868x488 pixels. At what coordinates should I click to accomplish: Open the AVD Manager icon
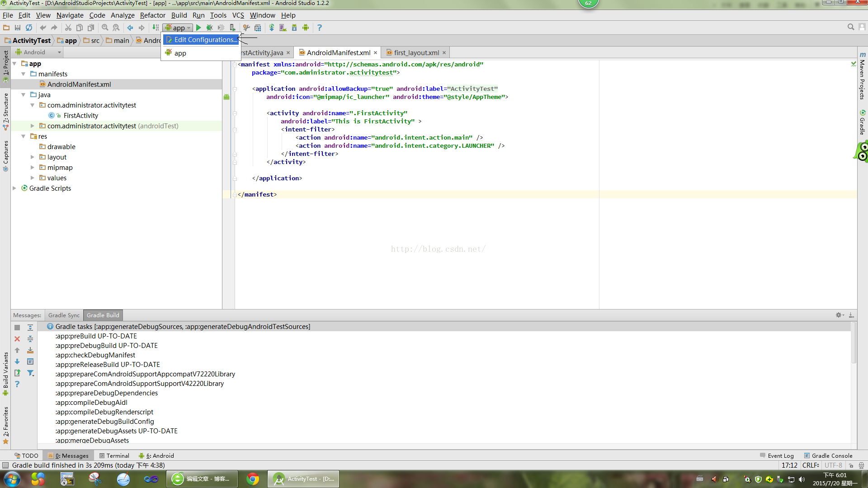283,28
